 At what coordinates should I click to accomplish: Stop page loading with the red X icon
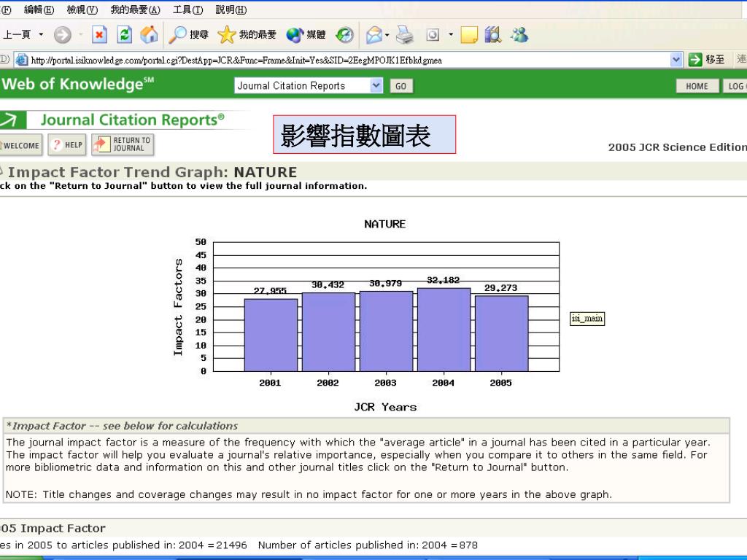pyautogui.click(x=99, y=35)
